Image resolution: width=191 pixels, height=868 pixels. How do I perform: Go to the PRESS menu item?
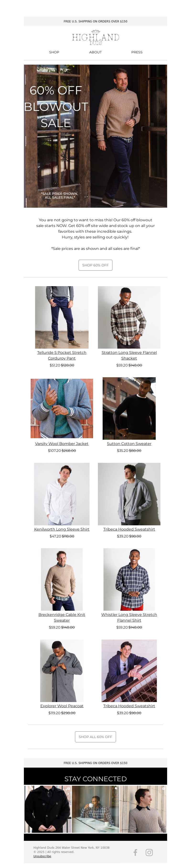(x=137, y=52)
